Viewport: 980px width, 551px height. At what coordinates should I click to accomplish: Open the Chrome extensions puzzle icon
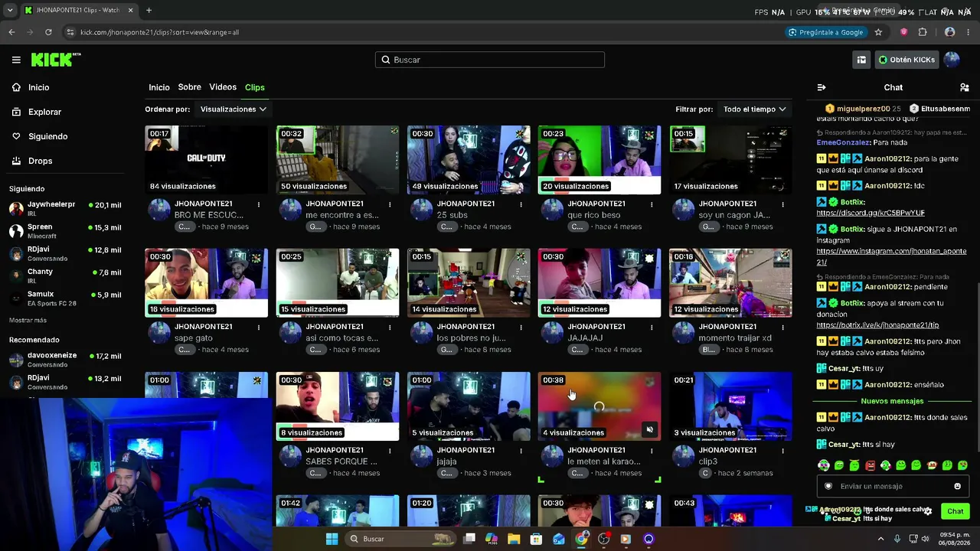[923, 32]
